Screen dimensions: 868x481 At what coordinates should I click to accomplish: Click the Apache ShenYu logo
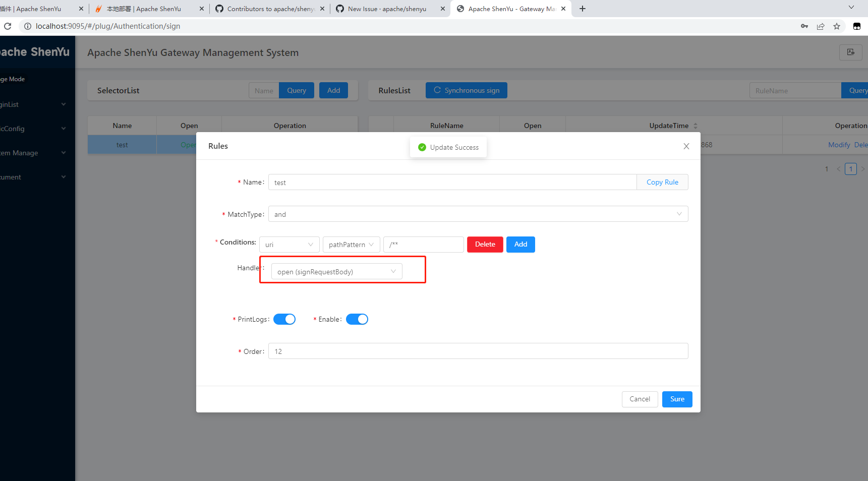[x=35, y=52]
